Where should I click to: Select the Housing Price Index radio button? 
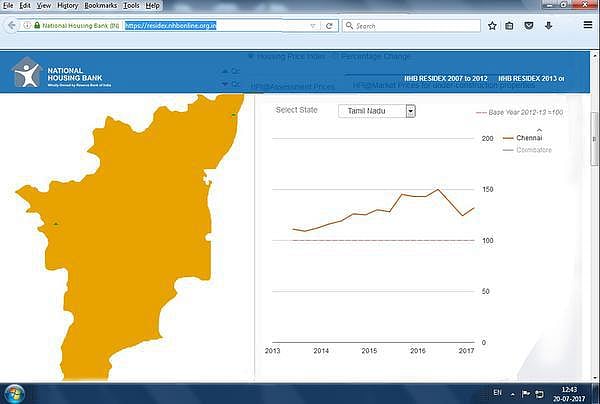pos(251,56)
